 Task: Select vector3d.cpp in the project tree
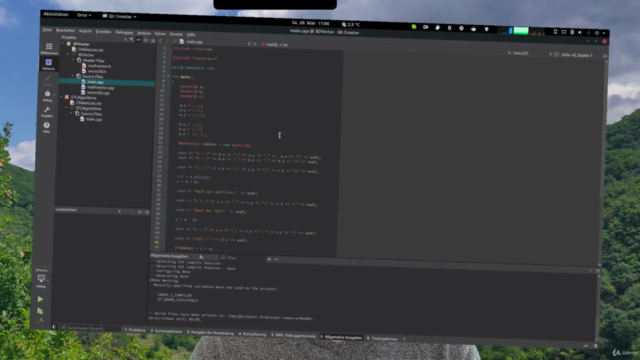(98, 93)
